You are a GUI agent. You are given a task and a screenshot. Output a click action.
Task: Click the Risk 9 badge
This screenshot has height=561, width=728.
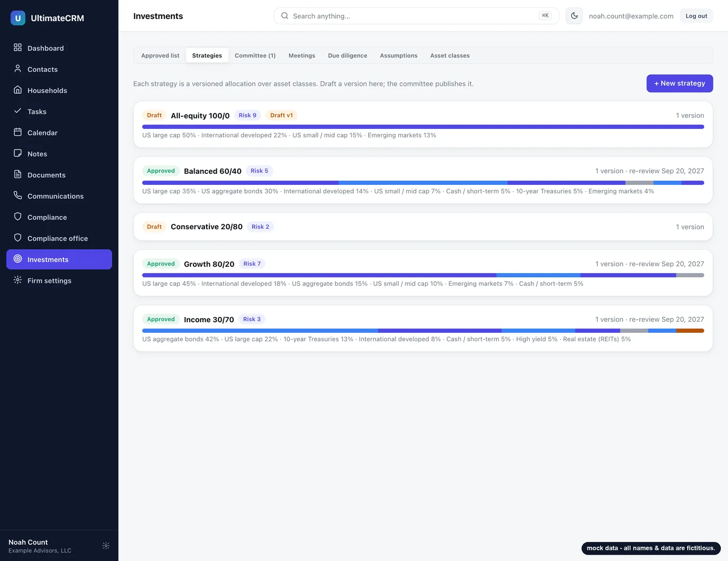click(247, 115)
